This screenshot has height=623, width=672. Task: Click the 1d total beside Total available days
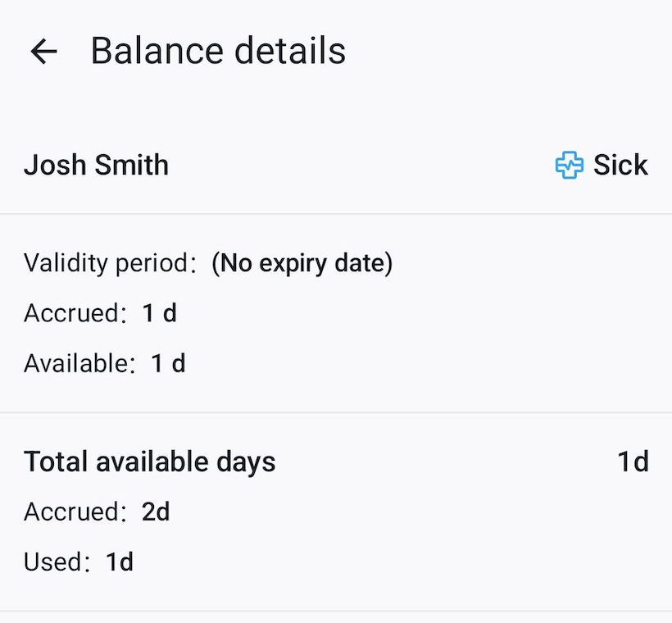(633, 462)
